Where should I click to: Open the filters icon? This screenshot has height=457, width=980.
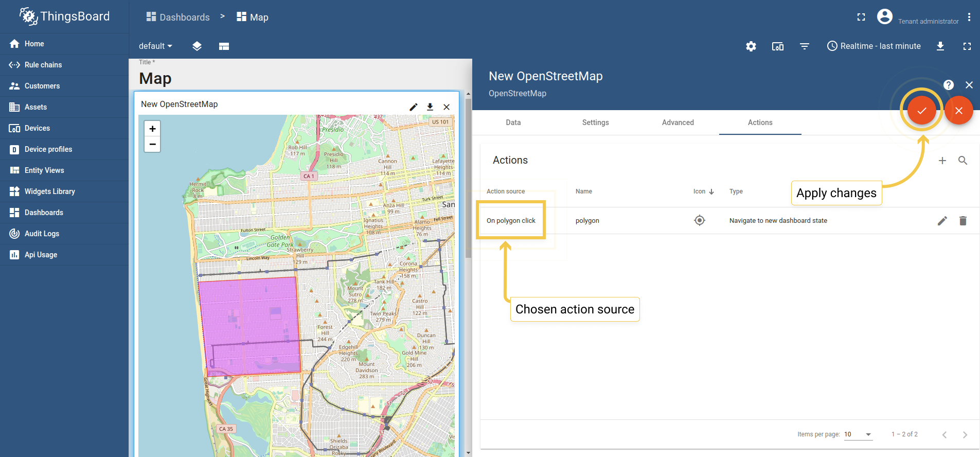pyautogui.click(x=805, y=46)
